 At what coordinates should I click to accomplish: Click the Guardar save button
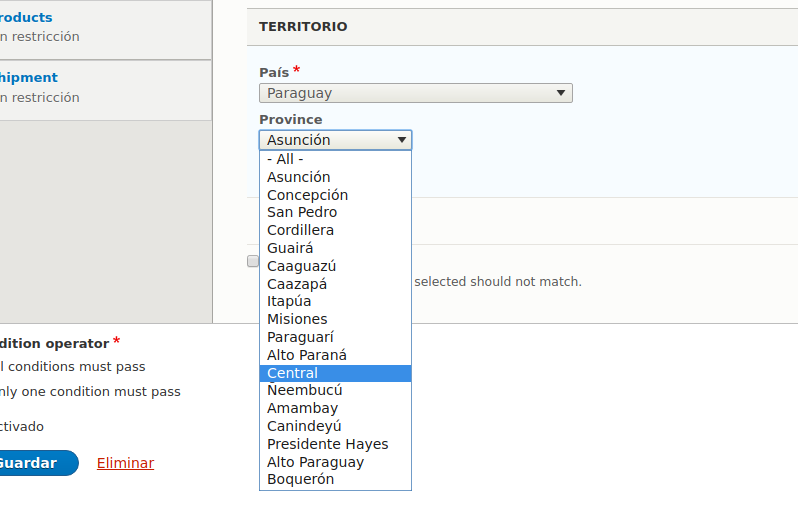tap(36, 463)
